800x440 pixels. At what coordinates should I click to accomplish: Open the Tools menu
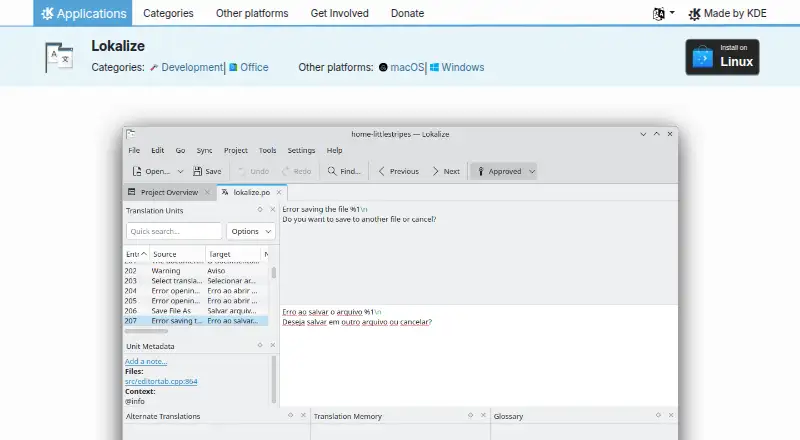[x=267, y=150]
